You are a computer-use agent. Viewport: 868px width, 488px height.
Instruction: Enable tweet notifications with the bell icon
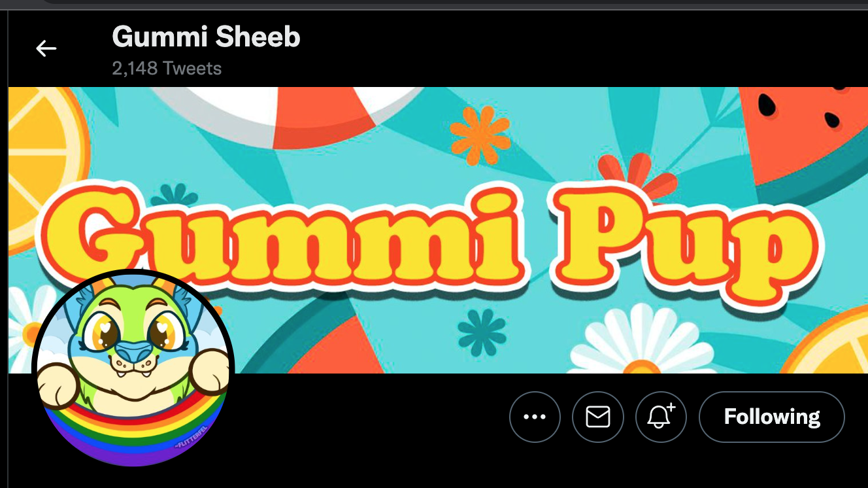(661, 417)
